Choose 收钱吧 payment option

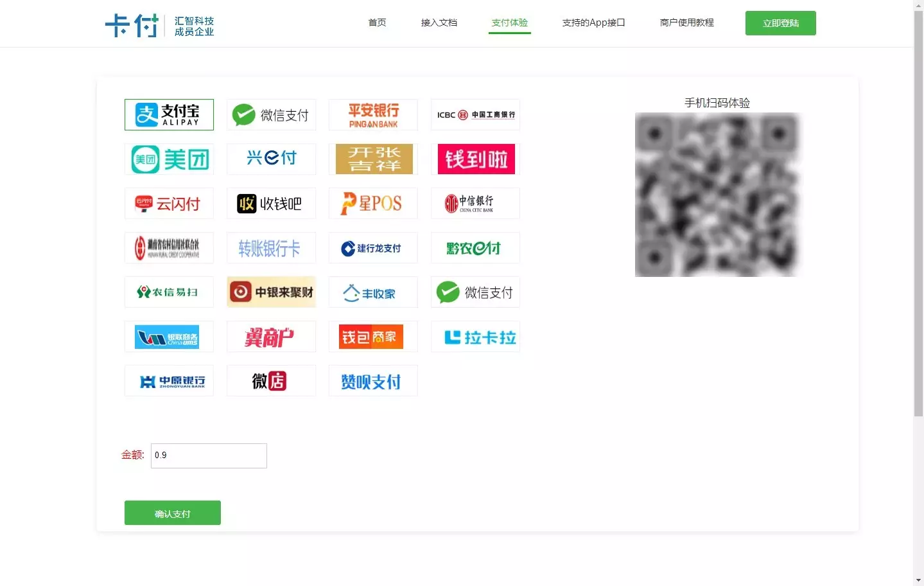[x=271, y=203]
